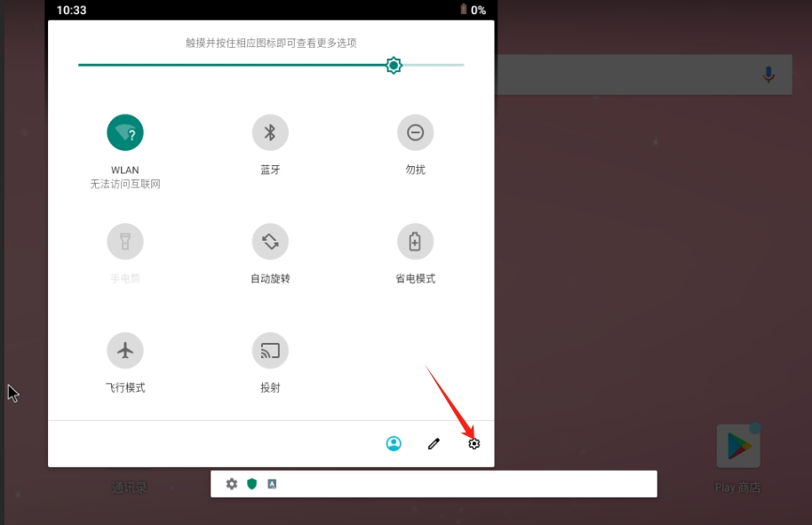Image resolution: width=812 pixels, height=525 pixels.
Task: Open the Cast (投射) tile
Action: pyautogui.click(x=270, y=351)
